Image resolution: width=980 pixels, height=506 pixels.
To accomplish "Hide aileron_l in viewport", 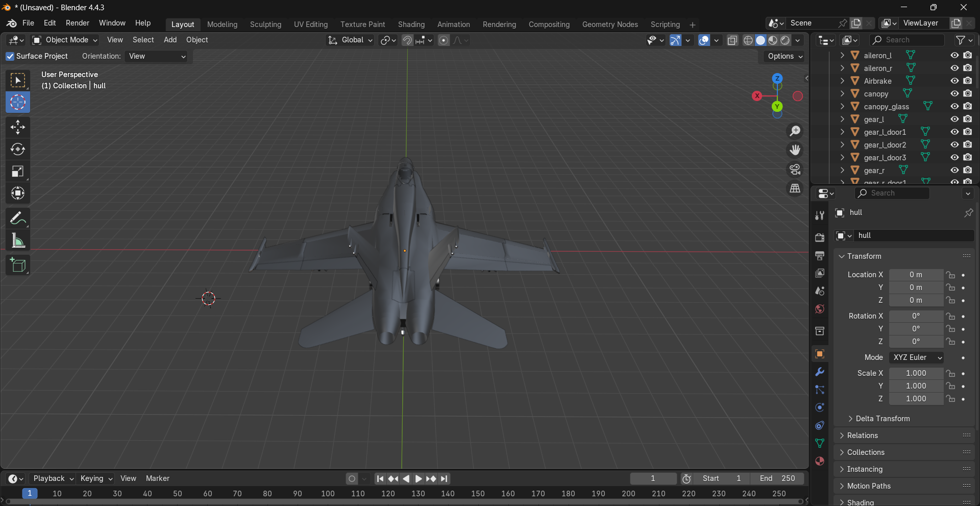I will pyautogui.click(x=954, y=55).
